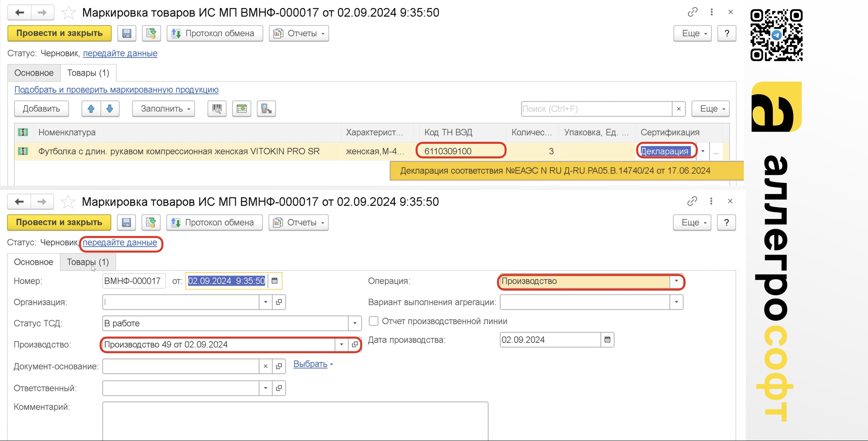This screenshot has width=868, height=441.
Task: Copy link icon in upper window header
Action: point(692,12)
